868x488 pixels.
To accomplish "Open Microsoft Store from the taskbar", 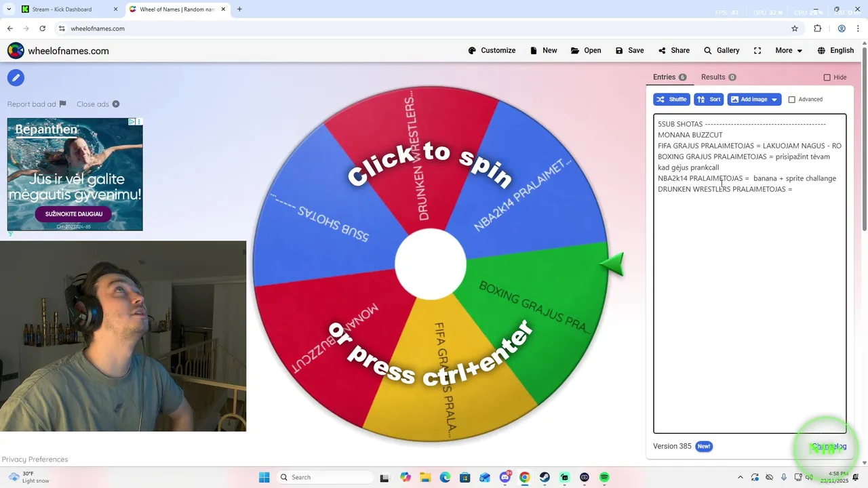I will [465, 477].
